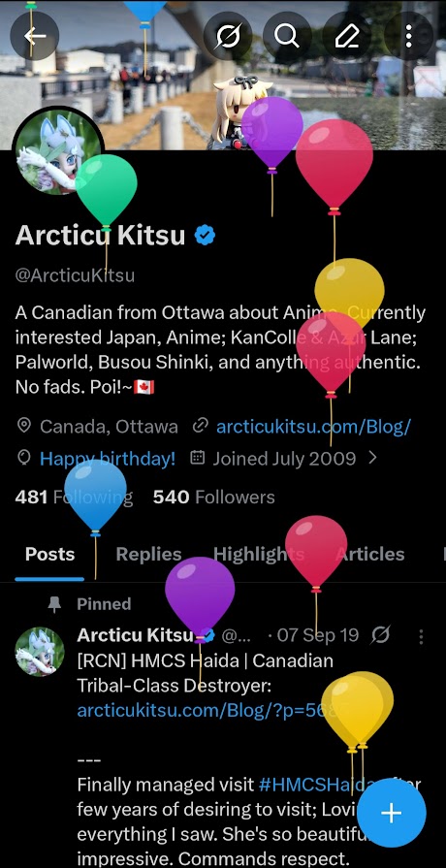This screenshot has width=446, height=868.
Task: Open the 481 Following list
Action: [x=74, y=498]
